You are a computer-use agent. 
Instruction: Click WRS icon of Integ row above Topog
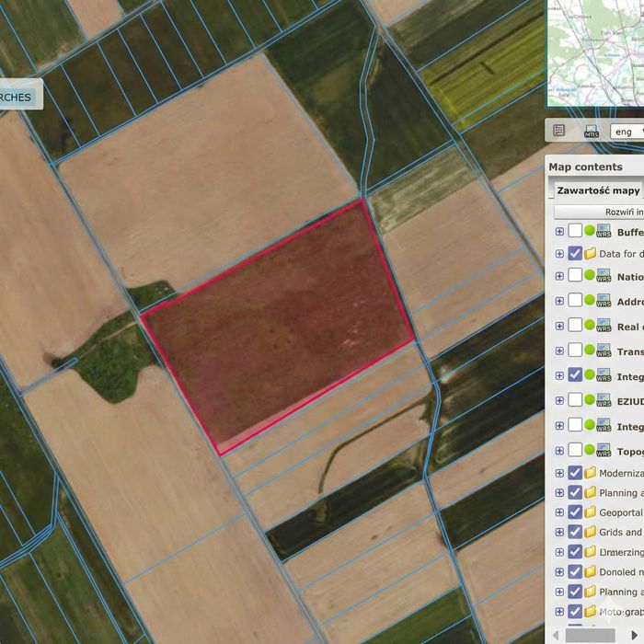604,425
